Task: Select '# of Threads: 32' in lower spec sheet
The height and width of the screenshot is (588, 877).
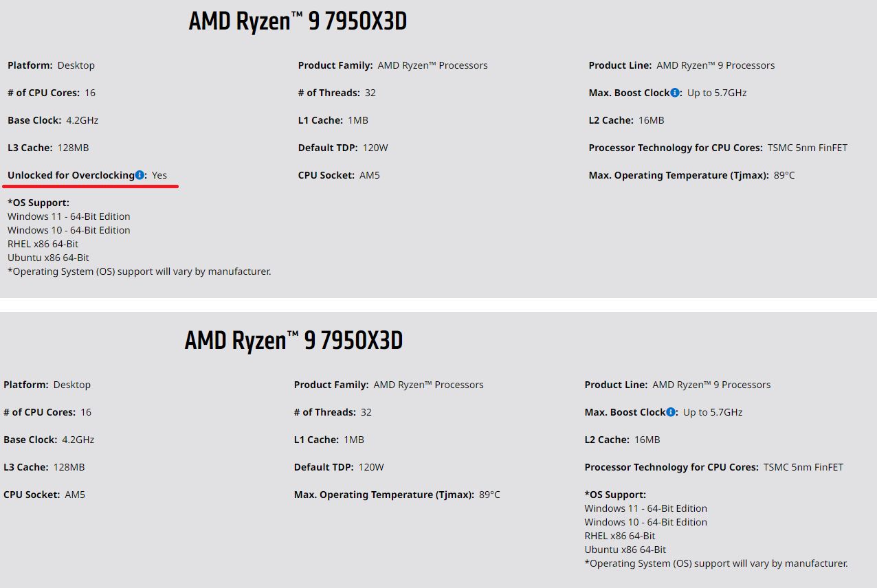Action: tap(333, 412)
